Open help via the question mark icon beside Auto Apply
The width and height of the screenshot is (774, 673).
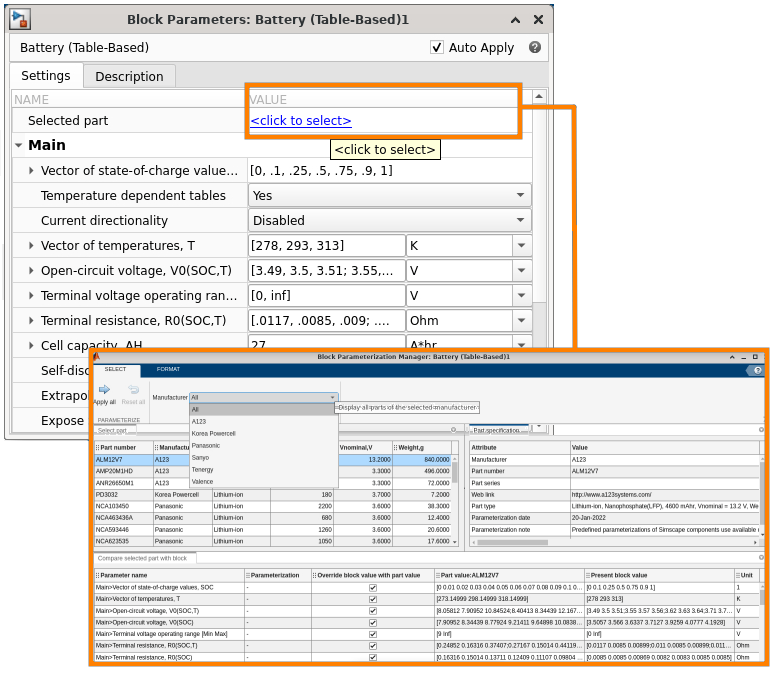coord(535,47)
